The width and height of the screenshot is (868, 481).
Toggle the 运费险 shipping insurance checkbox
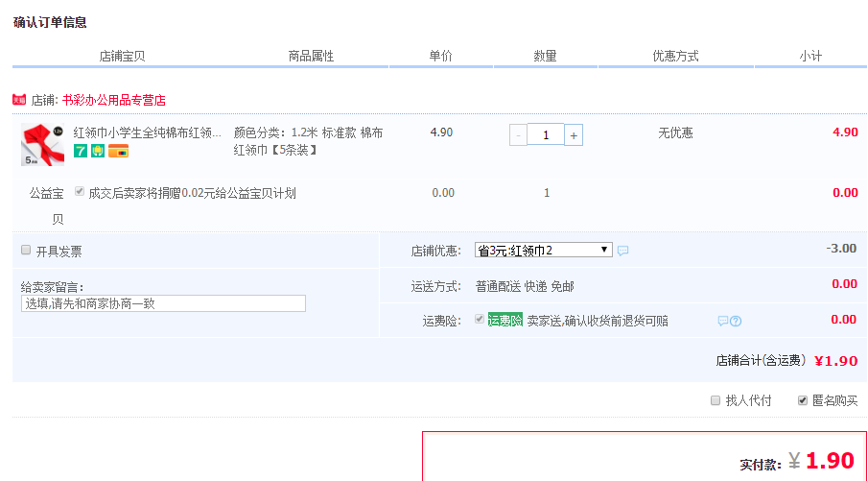click(480, 319)
